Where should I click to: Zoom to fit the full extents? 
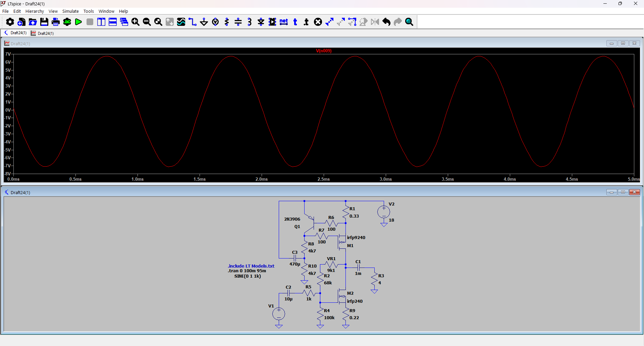[x=158, y=22]
